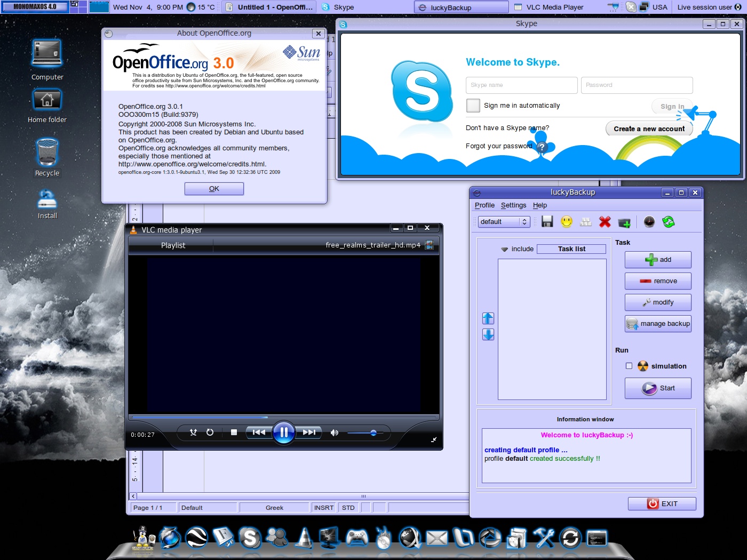Click the weather 15 °C applet

(201, 7)
